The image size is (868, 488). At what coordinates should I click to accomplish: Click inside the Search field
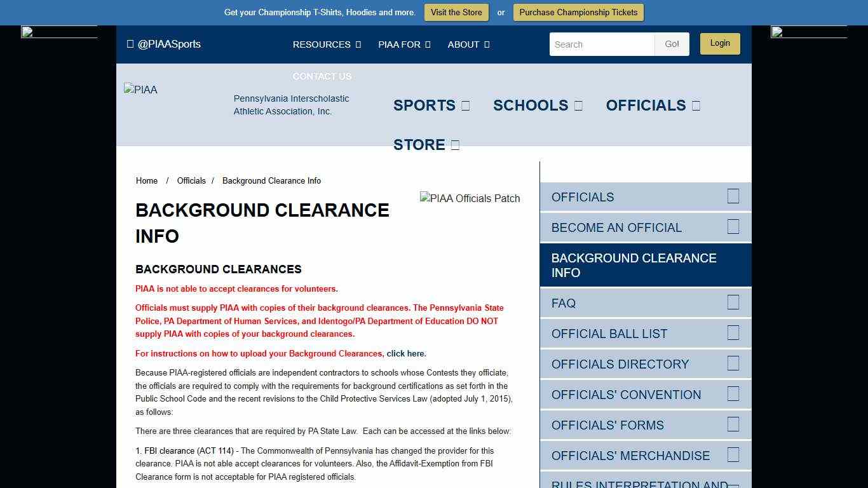pos(600,44)
